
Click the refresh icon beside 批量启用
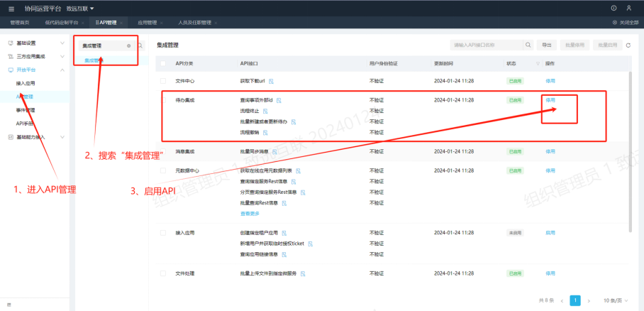(x=628, y=45)
